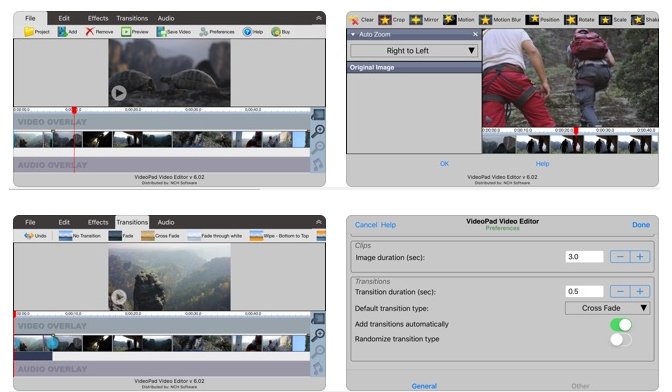The width and height of the screenshot is (672, 392).
Task: Choose the Fade through white transition
Action: click(215, 236)
